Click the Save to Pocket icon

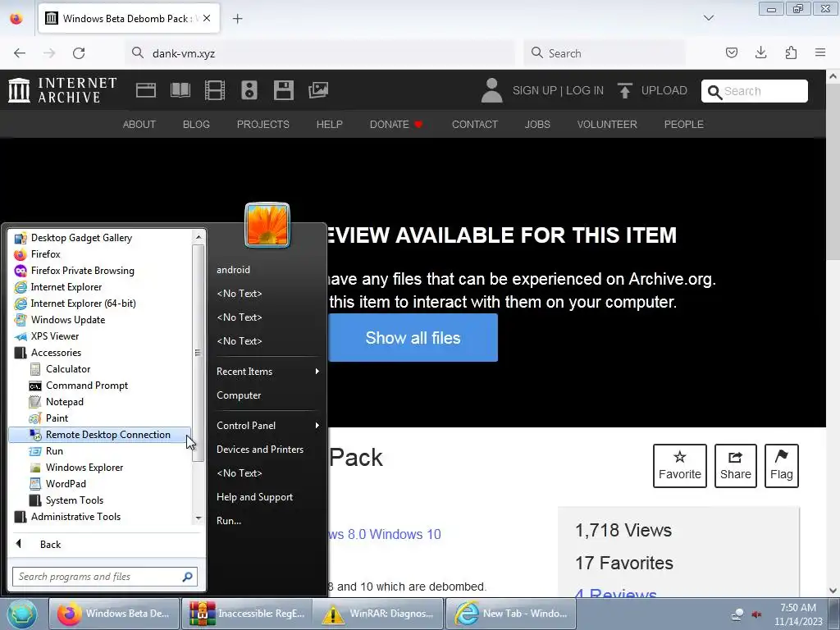pyautogui.click(x=731, y=52)
